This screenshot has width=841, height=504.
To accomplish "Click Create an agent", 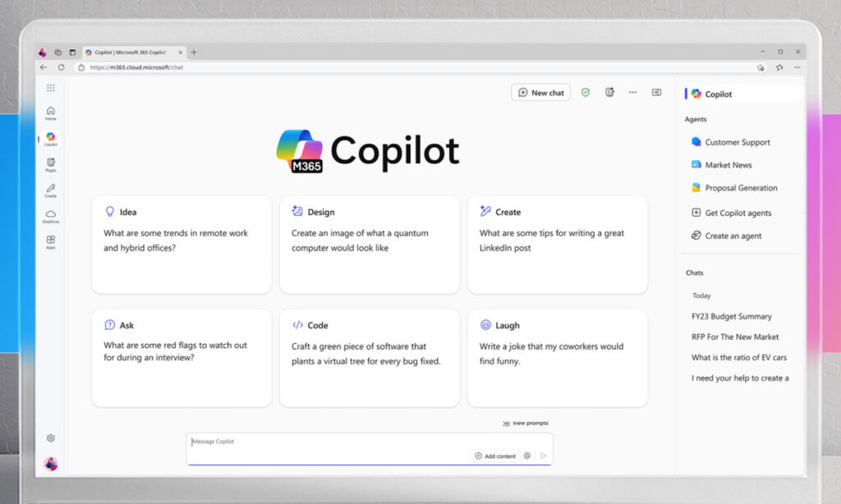I will tap(726, 236).
